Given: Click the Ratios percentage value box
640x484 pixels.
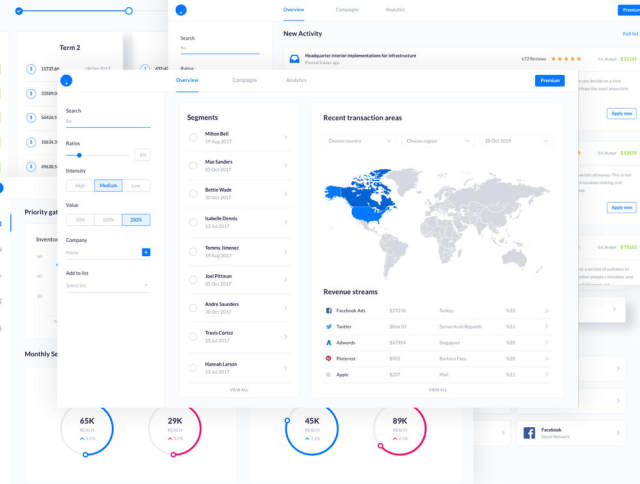Looking at the screenshot, I should (143, 155).
